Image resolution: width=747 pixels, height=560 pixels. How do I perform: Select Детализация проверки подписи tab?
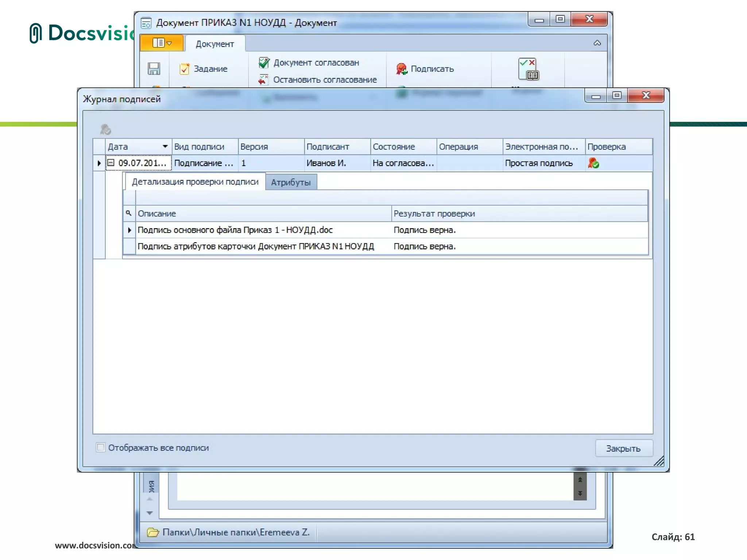tap(195, 182)
